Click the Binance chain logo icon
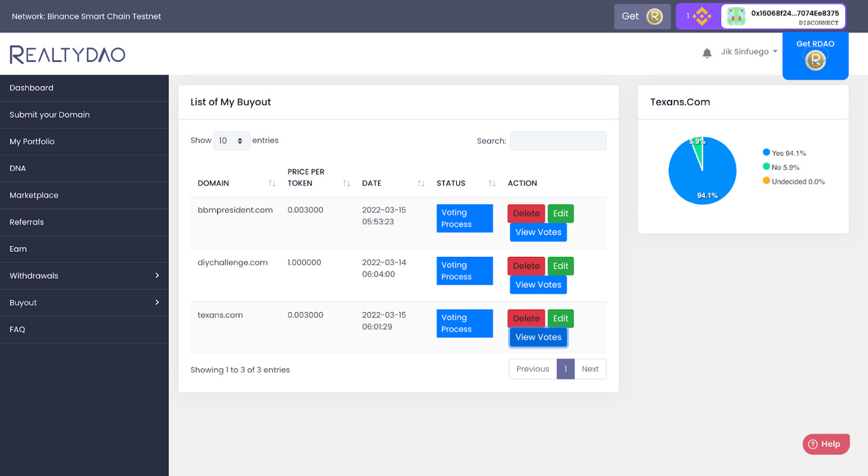 tap(702, 16)
